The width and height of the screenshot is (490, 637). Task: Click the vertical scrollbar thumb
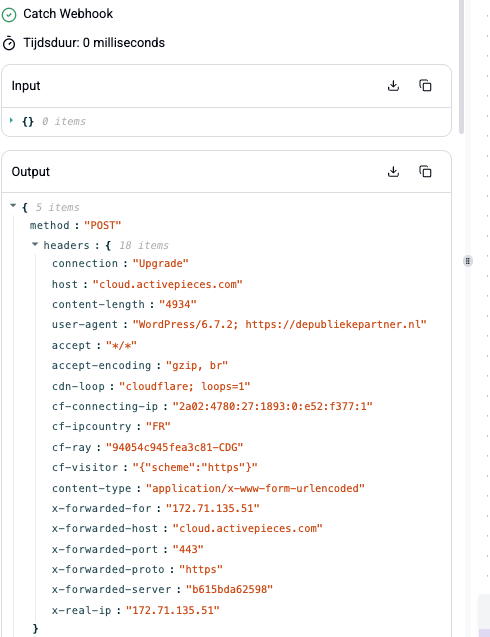tap(461, 67)
